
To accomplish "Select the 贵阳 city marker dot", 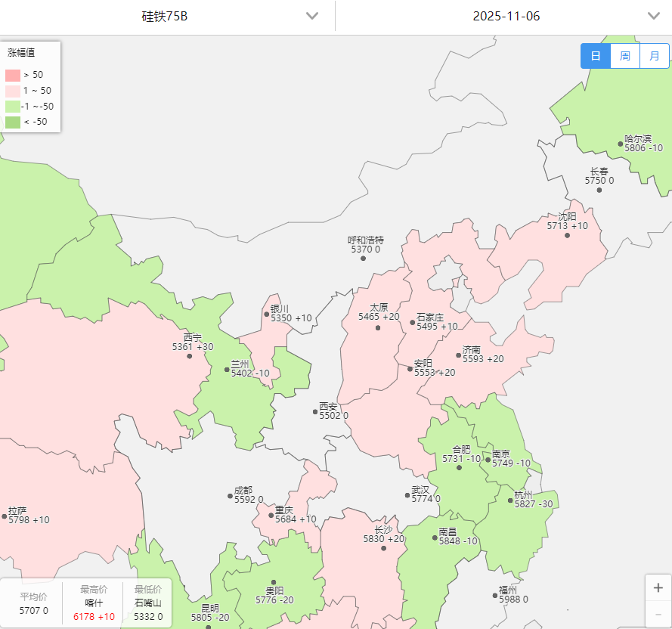I will (274, 582).
